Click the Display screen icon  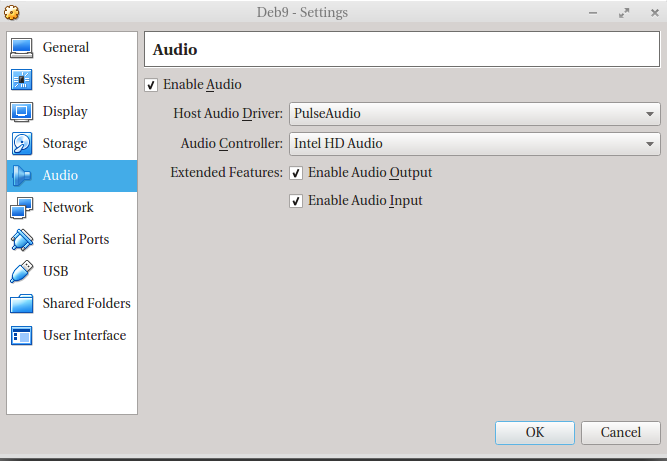(x=22, y=112)
